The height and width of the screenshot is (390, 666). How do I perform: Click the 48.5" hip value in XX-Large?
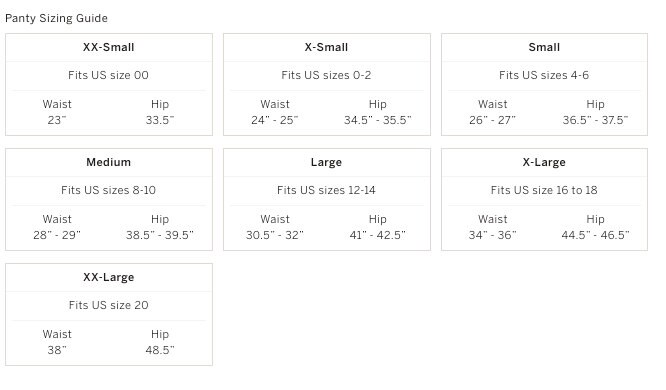(160, 350)
